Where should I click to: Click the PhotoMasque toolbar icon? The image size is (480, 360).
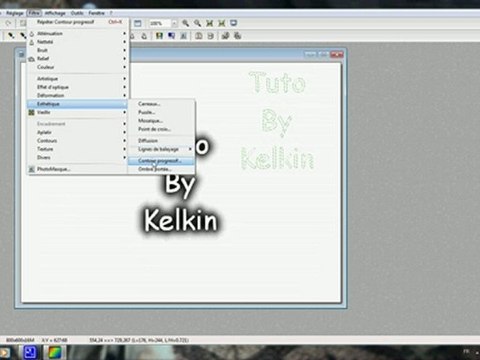click(x=183, y=36)
